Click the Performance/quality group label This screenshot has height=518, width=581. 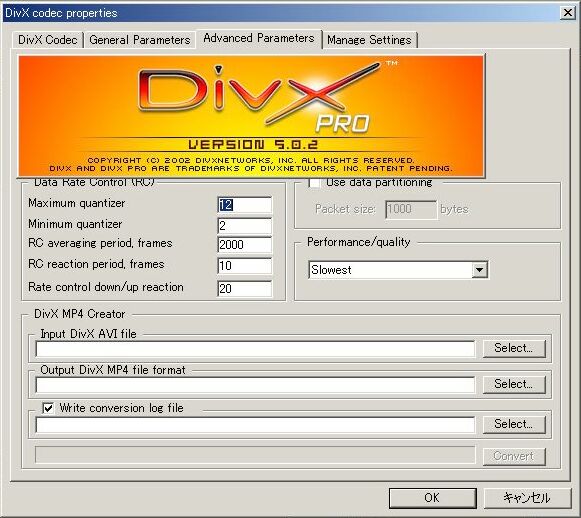tap(359, 242)
